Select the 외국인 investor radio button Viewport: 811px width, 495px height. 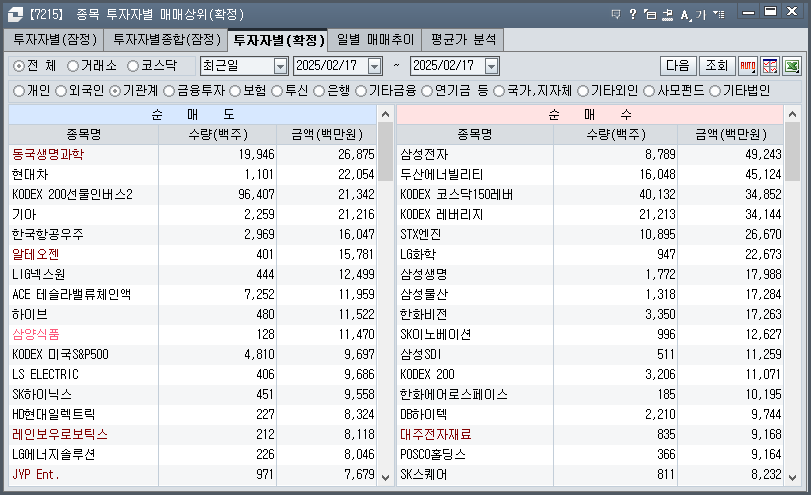click(x=61, y=91)
